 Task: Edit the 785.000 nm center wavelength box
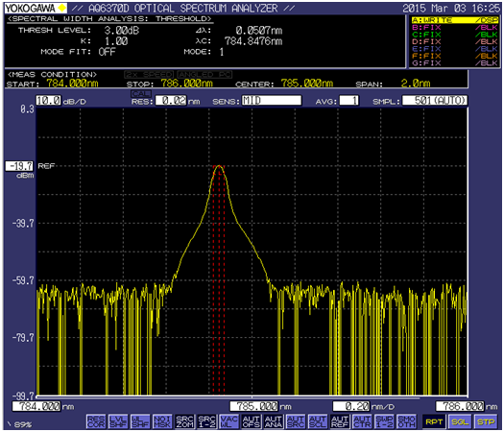point(254,406)
